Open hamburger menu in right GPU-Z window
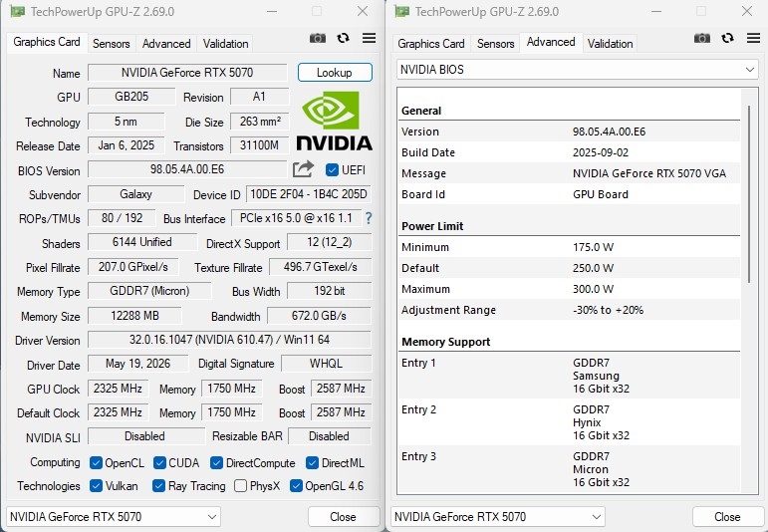 pyautogui.click(x=753, y=38)
